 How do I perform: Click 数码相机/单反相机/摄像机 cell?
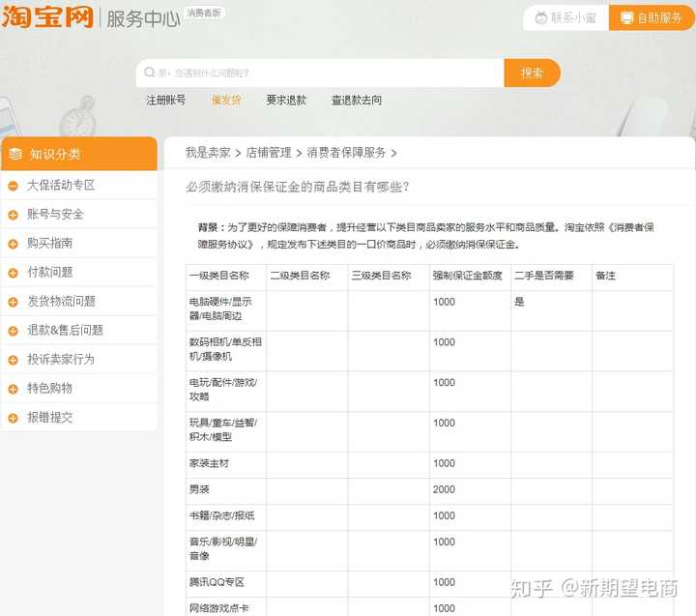225,349
